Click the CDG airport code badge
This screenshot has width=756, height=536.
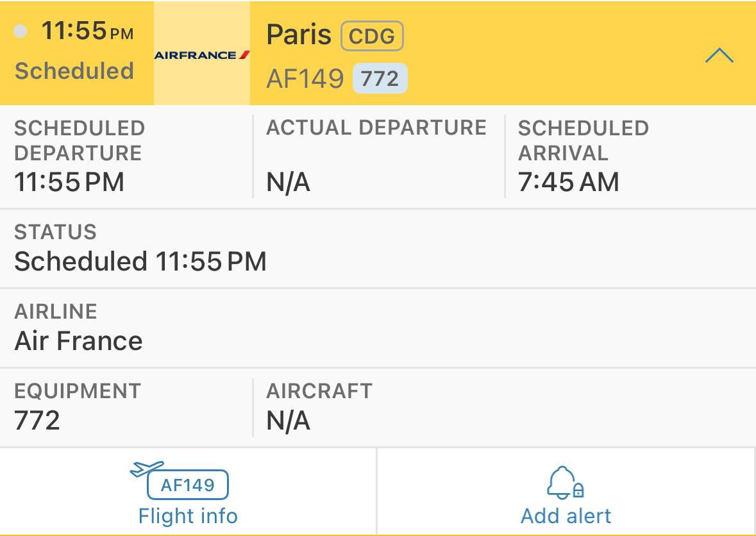tap(372, 37)
